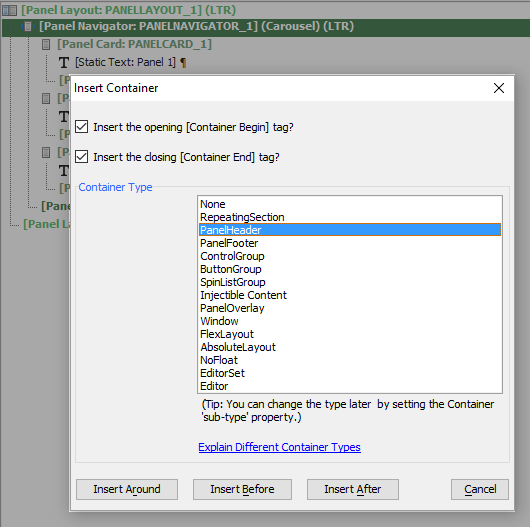Click the Panel Navigator carousel icon
530x527 pixels.
[28, 26]
